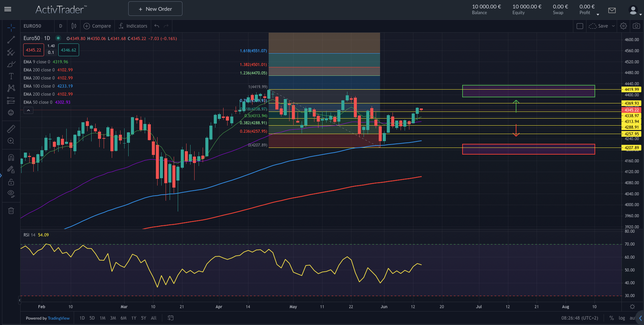Select the XABCD pattern tool
The image size is (644, 325).
click(x=11, y=88)
